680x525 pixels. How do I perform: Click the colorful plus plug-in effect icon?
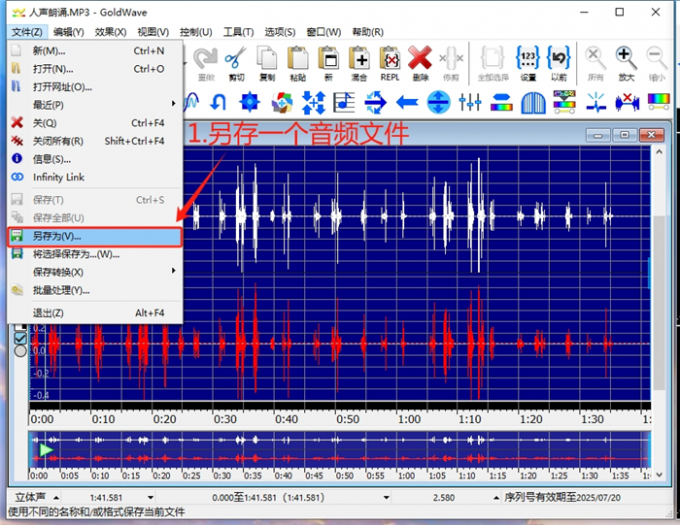(x=281, y=102)
